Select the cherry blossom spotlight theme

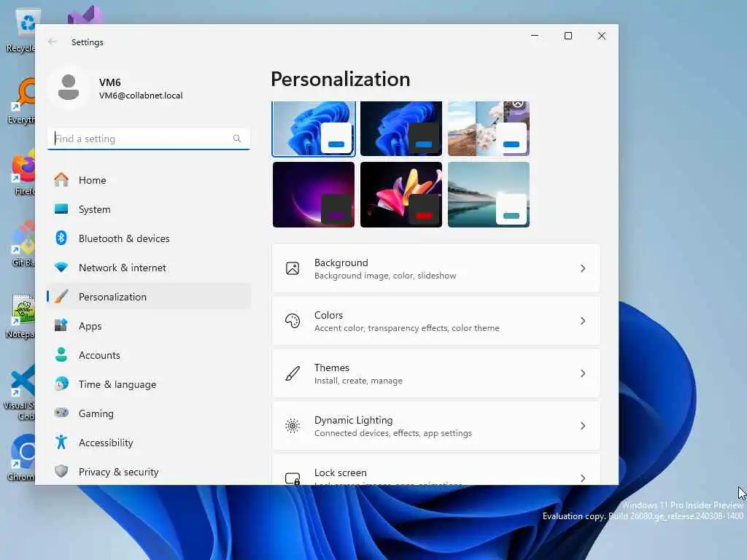click(489, 128)
